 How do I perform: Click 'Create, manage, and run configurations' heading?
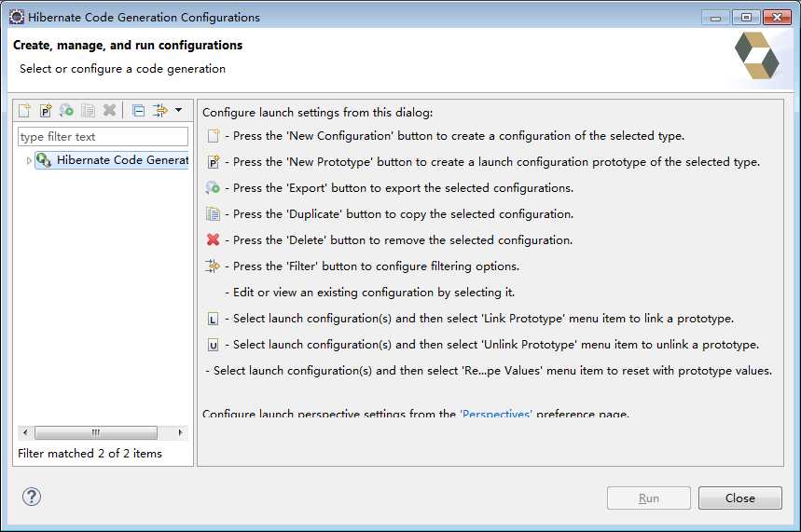click(x=128, y=46)
